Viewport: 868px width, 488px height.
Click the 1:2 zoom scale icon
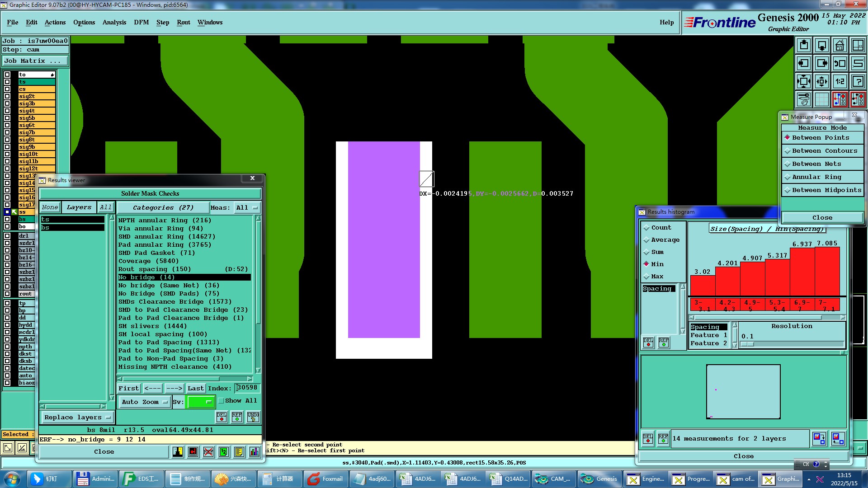pos(840,81)
